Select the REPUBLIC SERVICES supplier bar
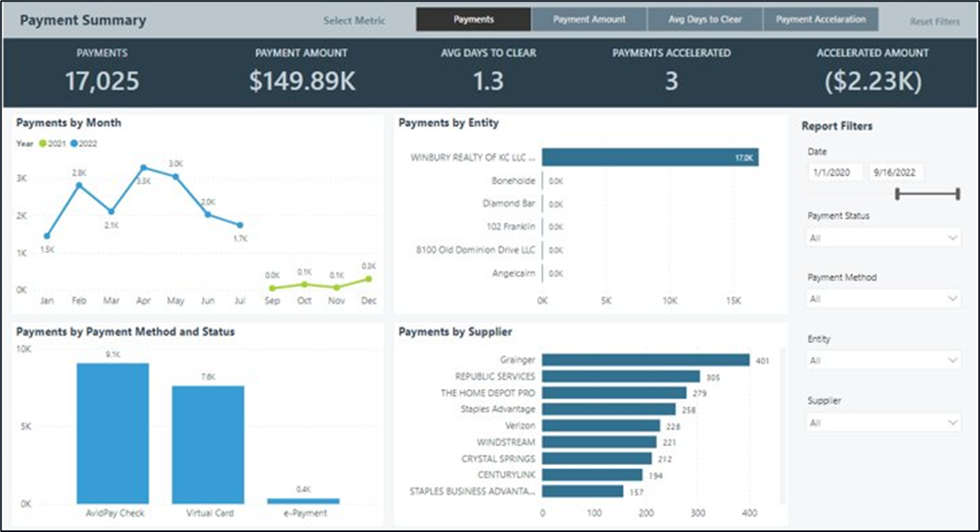The image size is (980, 532). [x=621, y=376]
